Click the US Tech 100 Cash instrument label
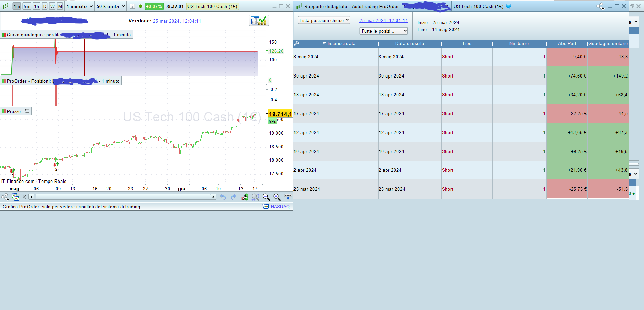 [212, 6]
